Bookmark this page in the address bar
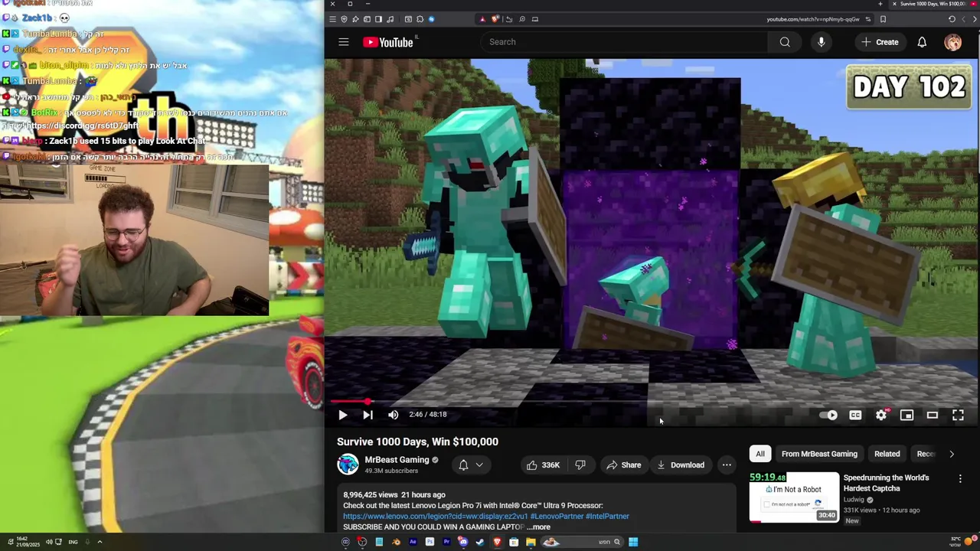 (x=883, y=19)
